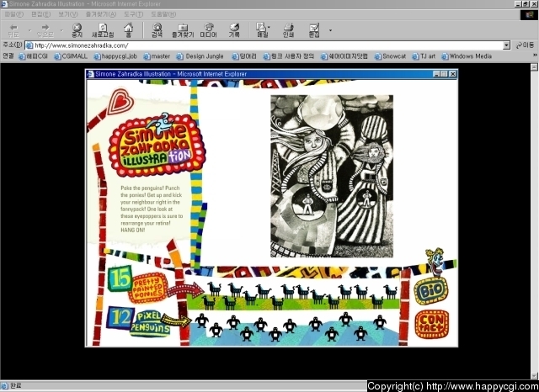539x392 pixels.
Task: Open the Media (미디어) pane
Action: (209, 30)
